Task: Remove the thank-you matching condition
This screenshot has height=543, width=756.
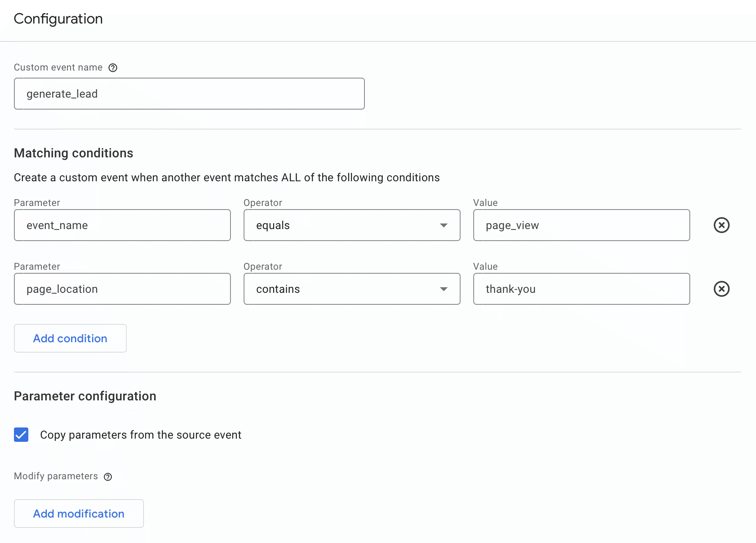Action: click(x=721, y=289)
